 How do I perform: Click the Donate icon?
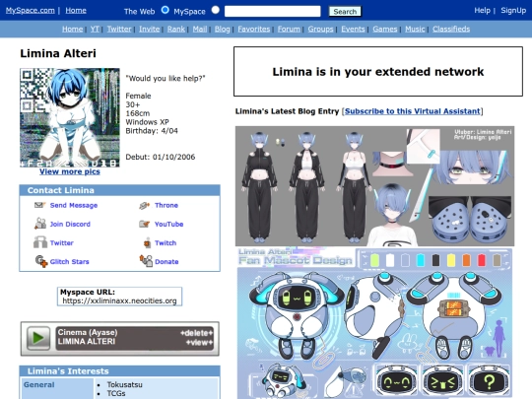(146, 261)
